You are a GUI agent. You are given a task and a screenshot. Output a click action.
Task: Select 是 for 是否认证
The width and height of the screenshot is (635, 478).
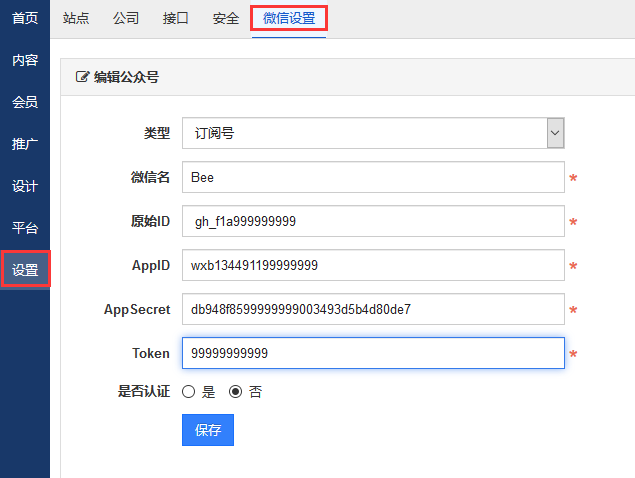pyautogui.click(x=188, y=392)
